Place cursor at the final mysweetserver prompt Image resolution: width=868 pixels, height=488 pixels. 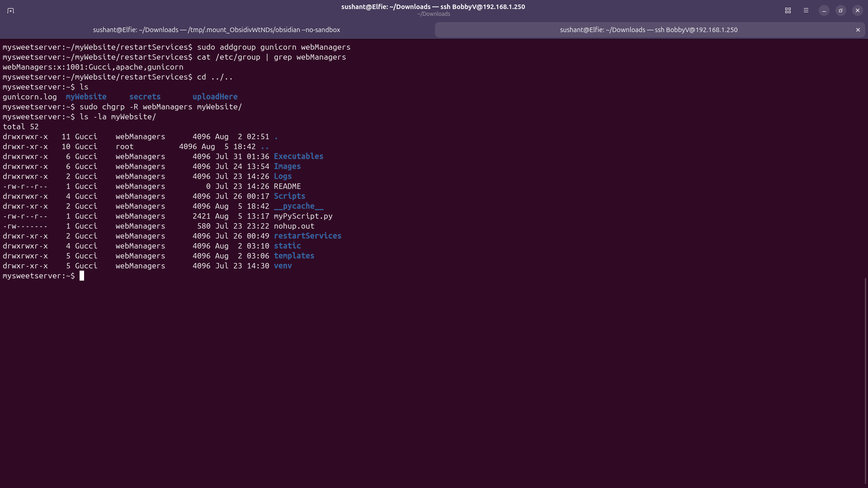coord(82,276)
